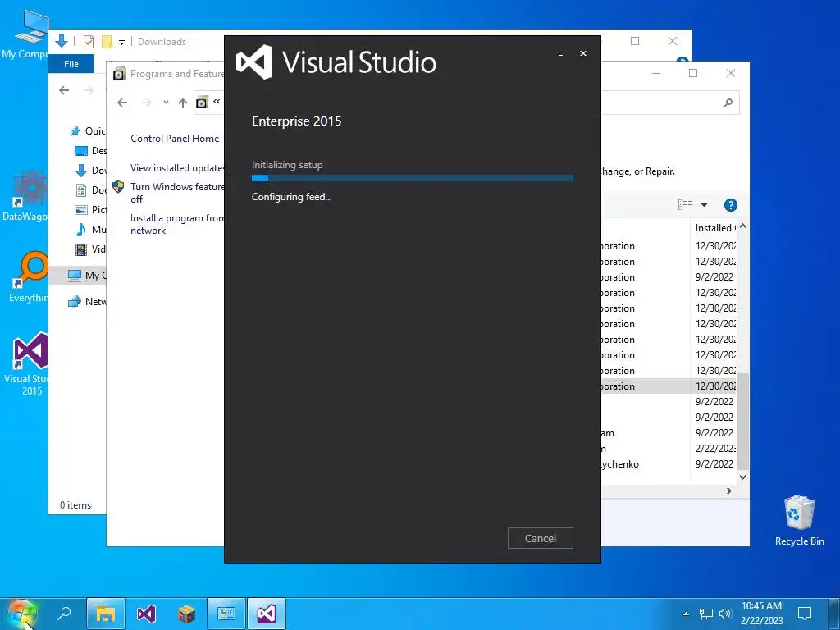Select Videos in navigation pane
The height and width of the screenshot is (630, 840).
[90, 249]
